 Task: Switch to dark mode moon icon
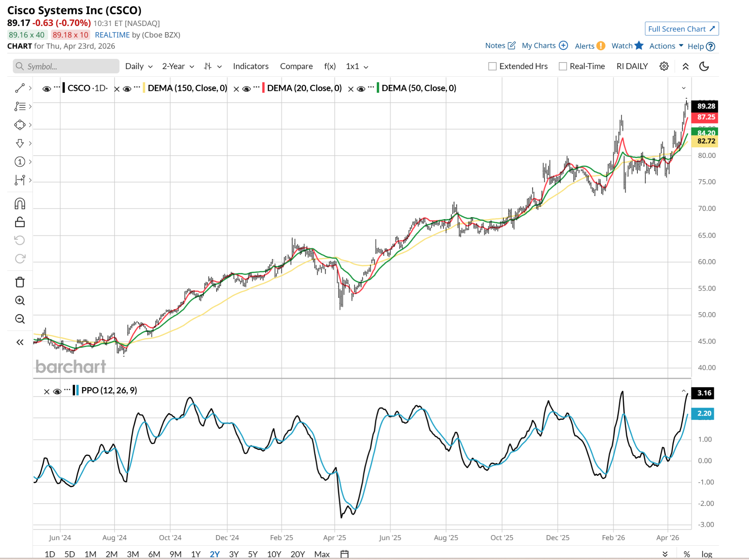click(x=704, y=66)
